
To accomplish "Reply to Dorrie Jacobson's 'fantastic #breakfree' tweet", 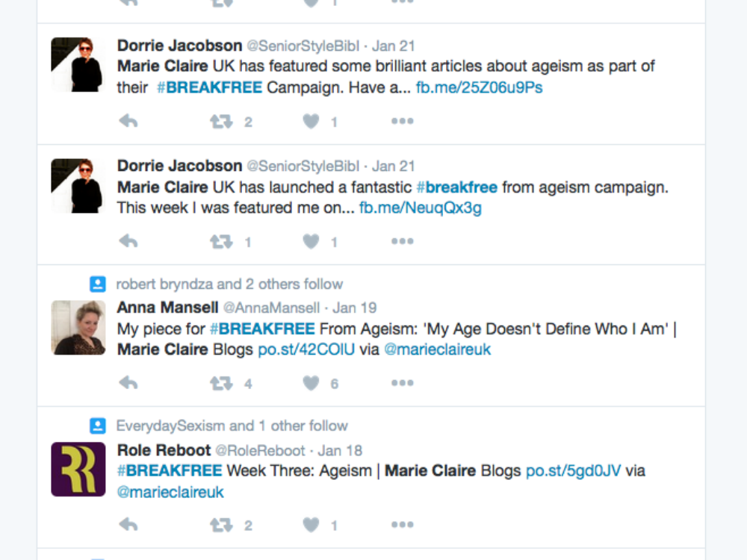I will pyautogui.click(x=128, y=241).
